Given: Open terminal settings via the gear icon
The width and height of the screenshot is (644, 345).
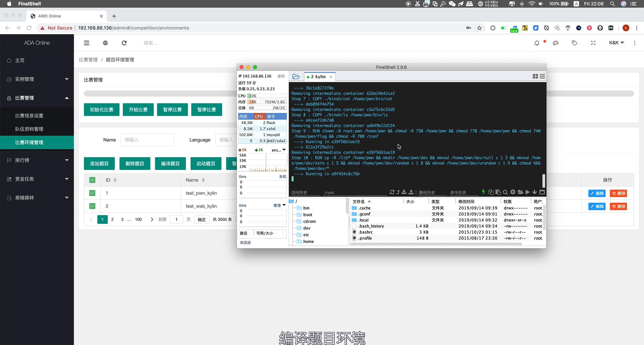Looking at the screenshot, I should (513, 192).
